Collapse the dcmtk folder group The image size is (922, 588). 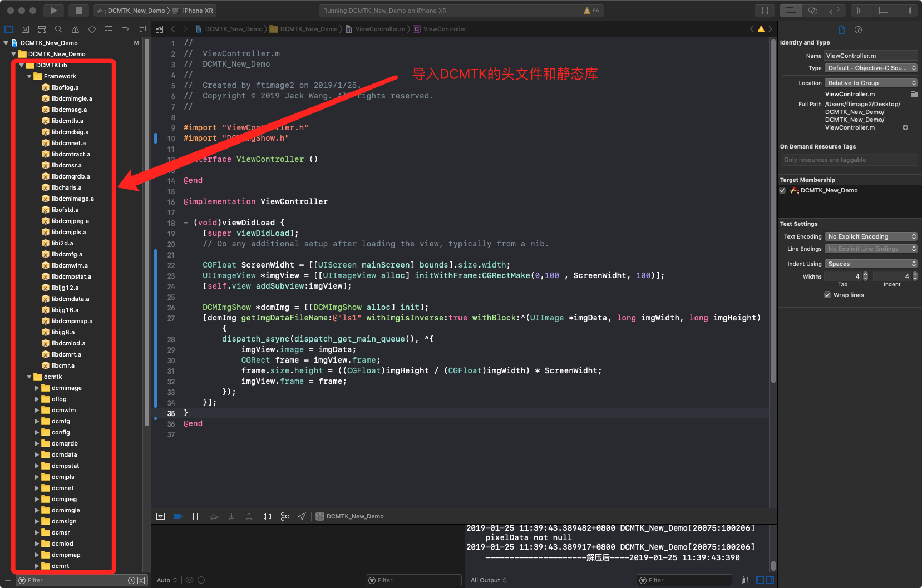pyautogui.click(x=29, y=377)
